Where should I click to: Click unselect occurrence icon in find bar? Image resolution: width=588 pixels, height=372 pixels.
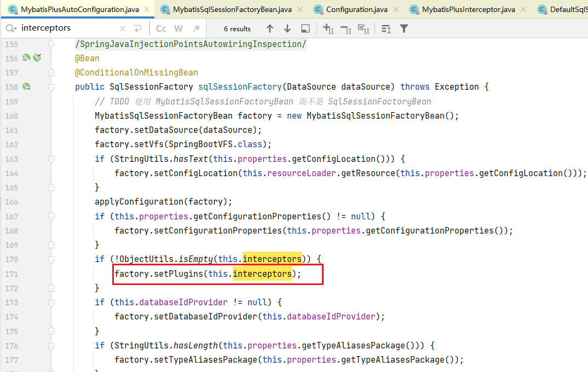tap(345, 28)
